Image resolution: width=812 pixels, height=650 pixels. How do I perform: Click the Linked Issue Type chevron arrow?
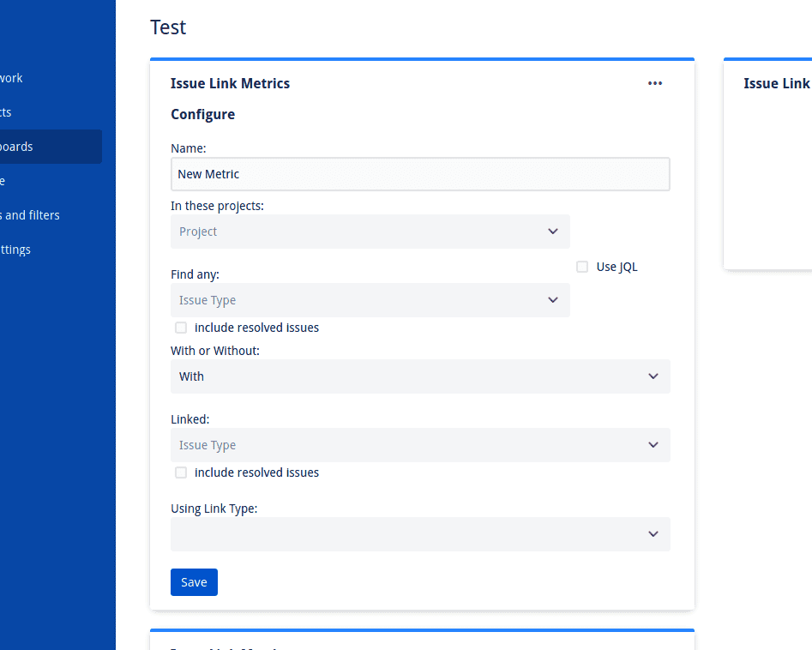[653, 445]
